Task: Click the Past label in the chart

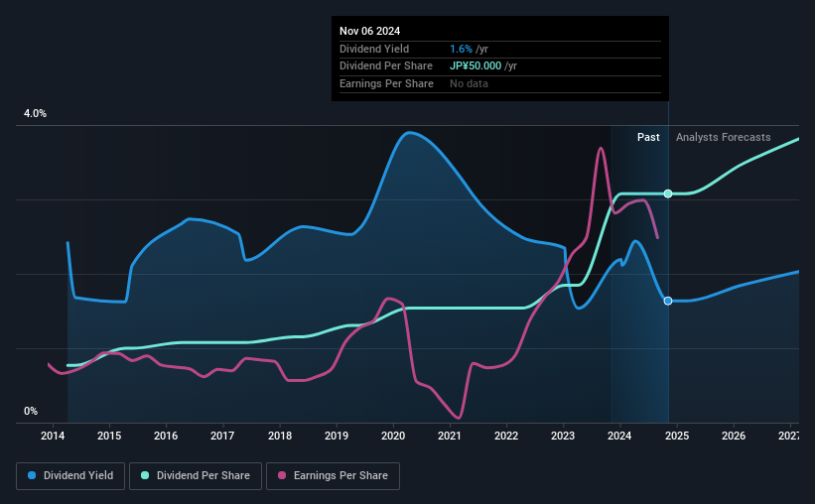Action: pyautogui.click(x=648, y=137)
